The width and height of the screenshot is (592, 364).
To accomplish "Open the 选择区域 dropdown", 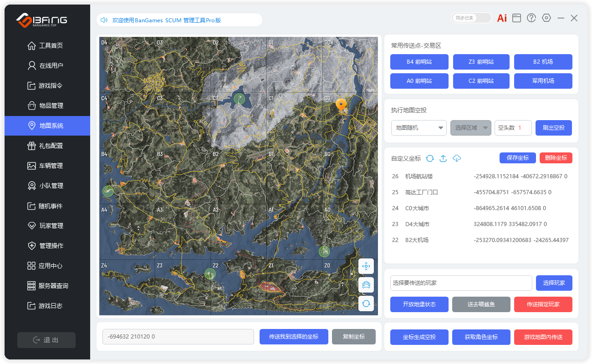I will (471, 128).
